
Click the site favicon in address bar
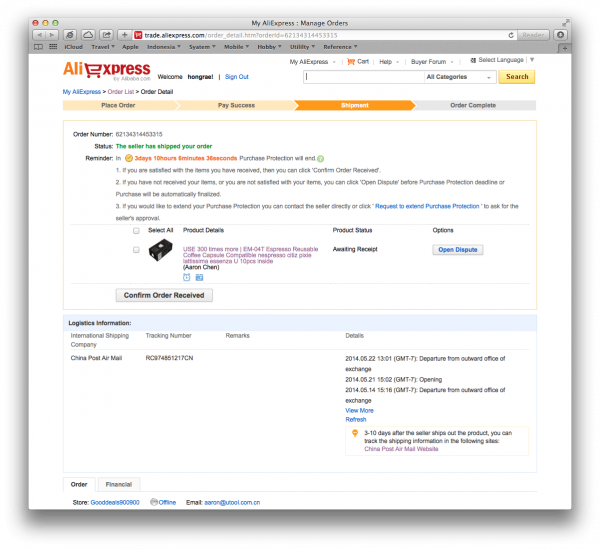click(x=138, y=35)
